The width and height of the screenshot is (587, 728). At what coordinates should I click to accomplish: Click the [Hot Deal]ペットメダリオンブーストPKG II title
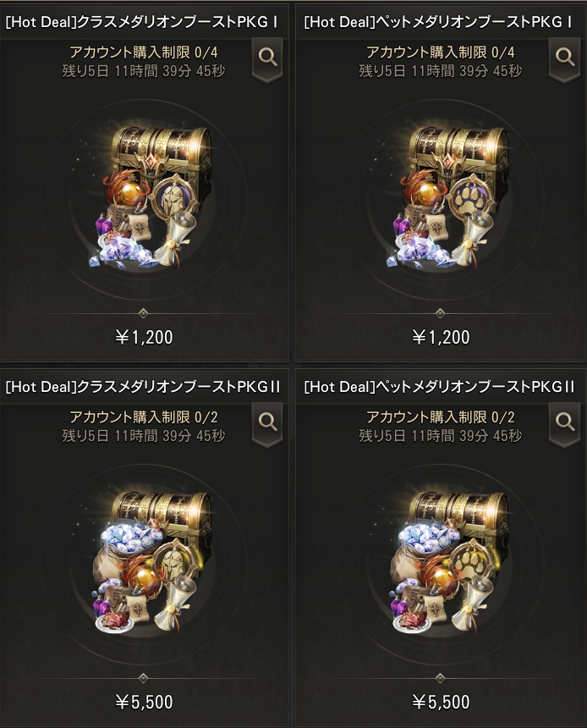tap(439, 387)
